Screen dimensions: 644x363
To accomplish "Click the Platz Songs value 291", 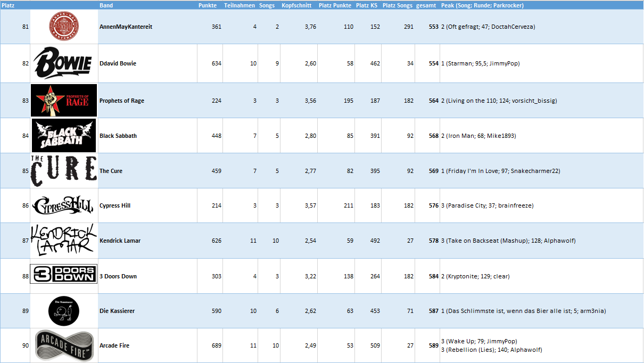I will pyautogui.click(x=408, y=27).
